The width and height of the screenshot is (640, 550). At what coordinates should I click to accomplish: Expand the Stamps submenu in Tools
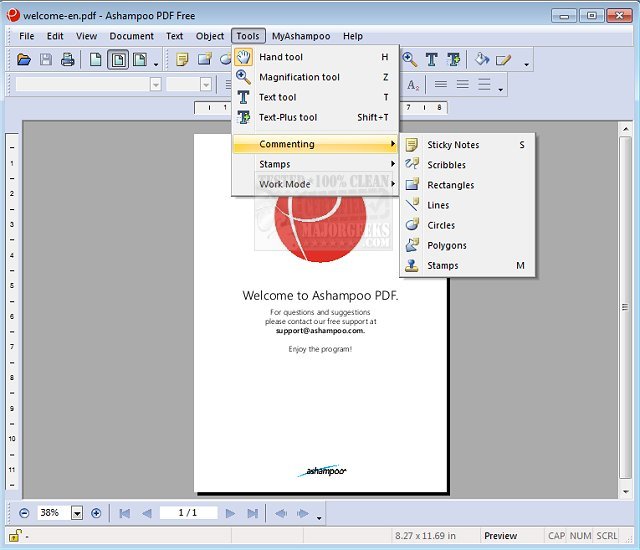[x=315, y=164]
